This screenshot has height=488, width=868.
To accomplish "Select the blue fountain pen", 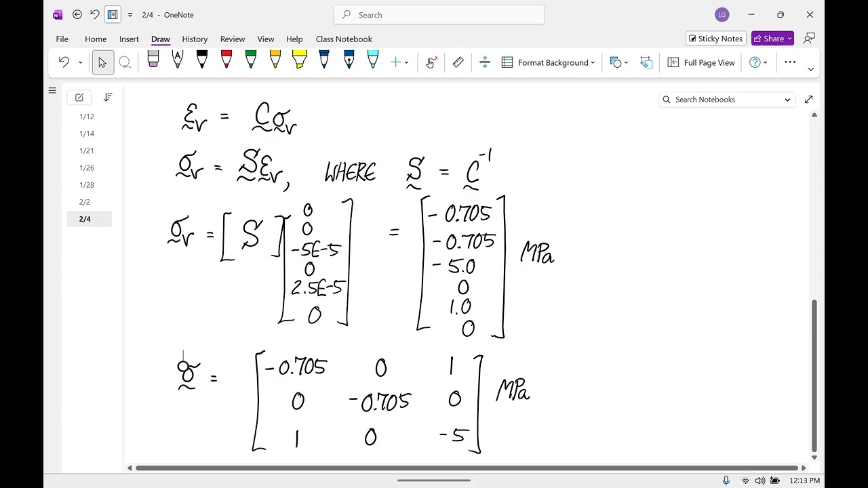I will [349, 61].
